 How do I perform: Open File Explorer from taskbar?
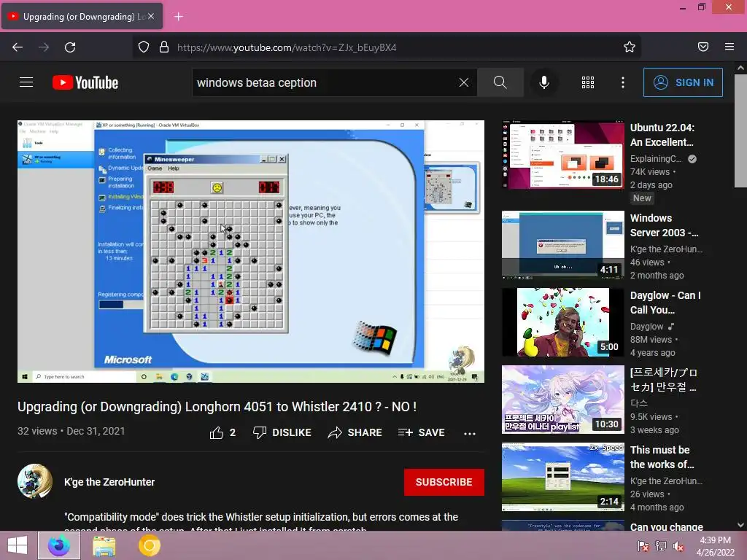[x=104, y=545]
